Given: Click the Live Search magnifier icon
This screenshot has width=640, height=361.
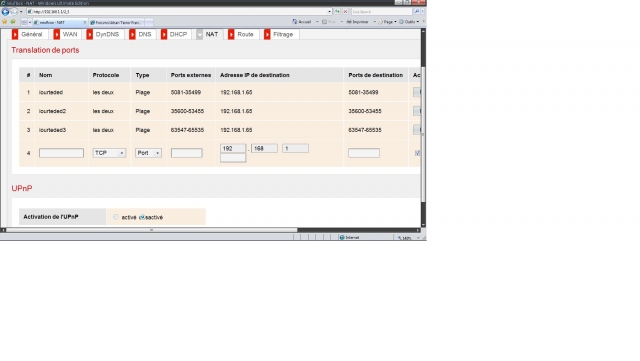Looking at the screenshot, I should click(x=417, y=11).
